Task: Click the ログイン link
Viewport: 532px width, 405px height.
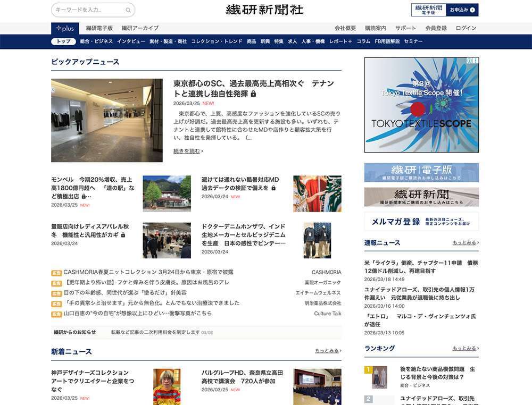Action: tap(467, 28)
